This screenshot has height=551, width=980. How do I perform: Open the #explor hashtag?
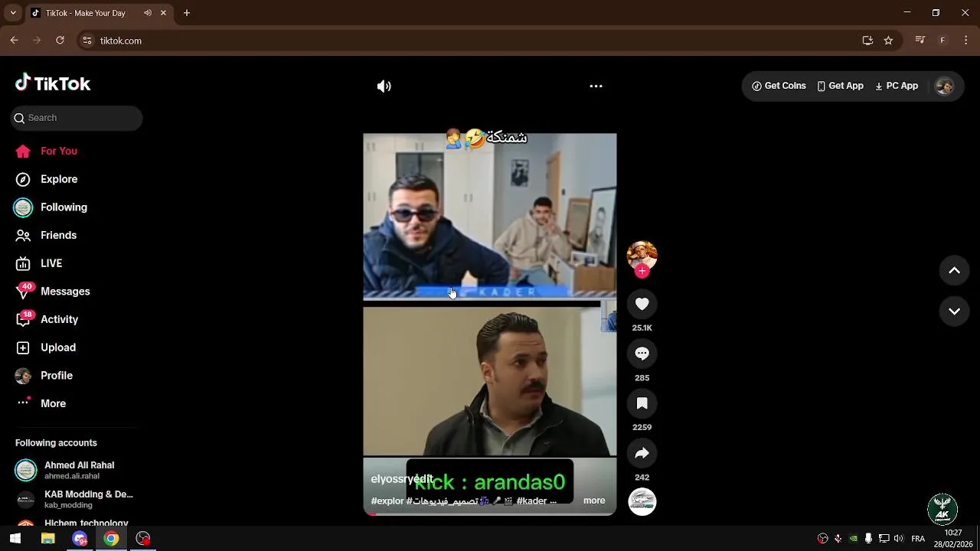point(387,501)
